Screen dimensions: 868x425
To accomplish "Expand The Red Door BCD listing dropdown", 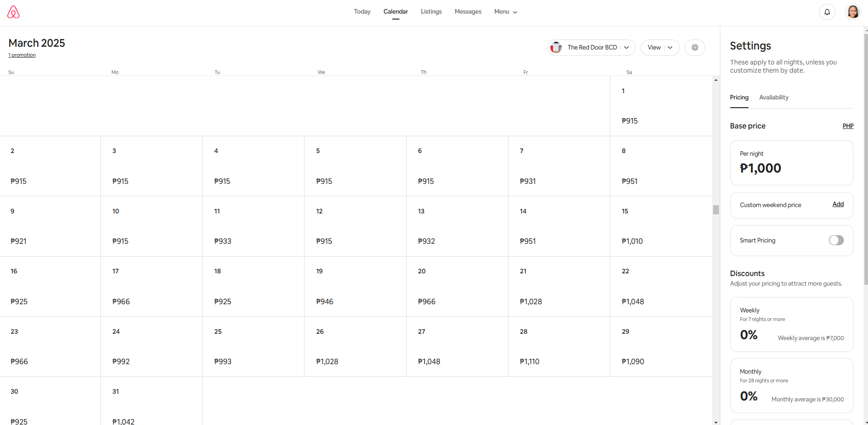I will (x=592, y=47).
